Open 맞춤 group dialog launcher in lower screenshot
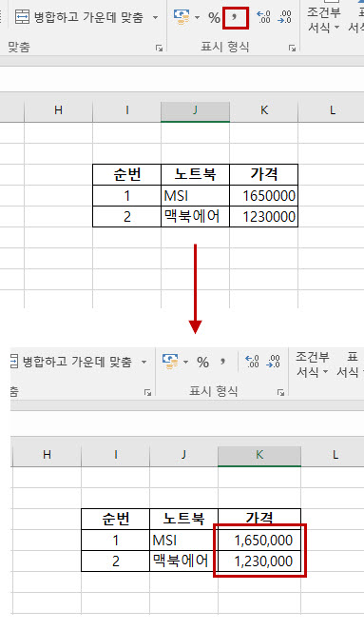The image size is (364, 630). click(x=147, y=392)
